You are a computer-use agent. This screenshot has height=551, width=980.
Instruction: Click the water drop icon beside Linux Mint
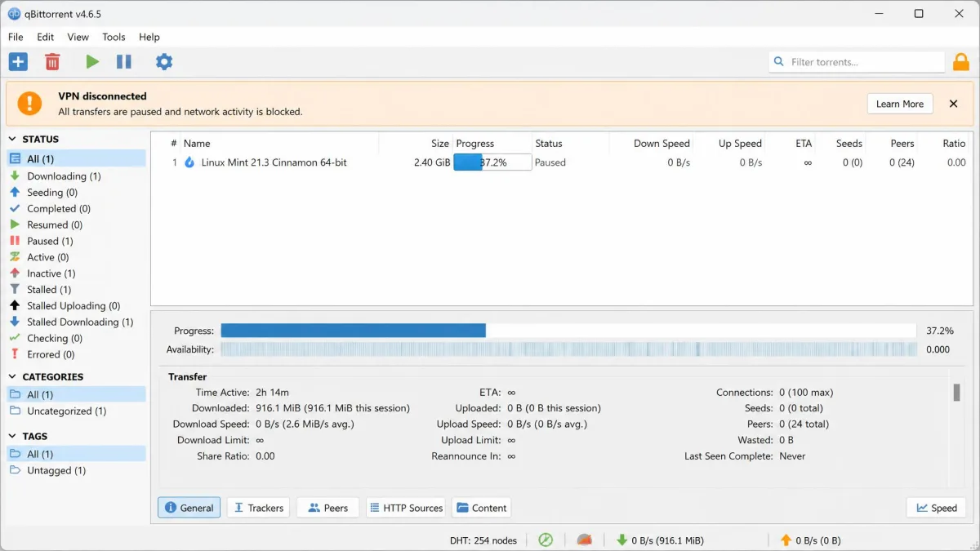[189, 162]
